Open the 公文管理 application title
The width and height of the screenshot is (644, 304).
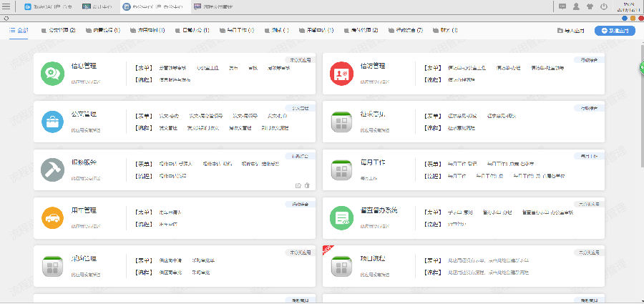click(x=84, y=114)
